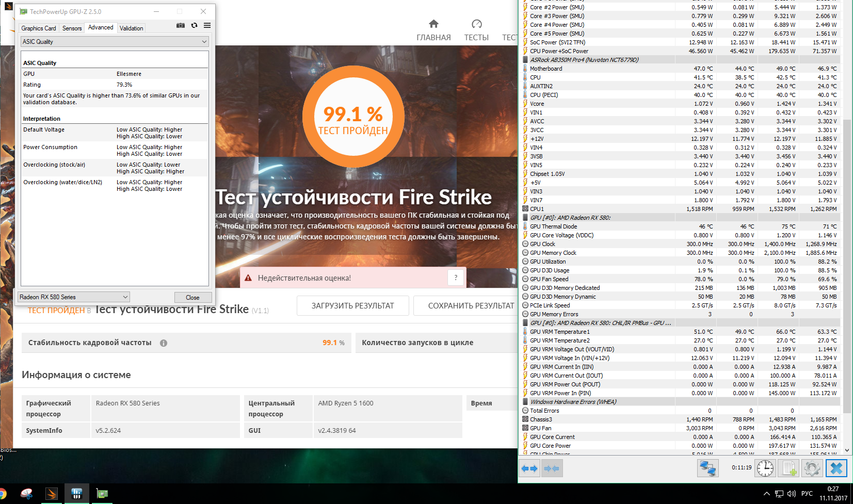Click the HWiNFO log file icon
The width and height of the screenshot is (853, 504).
788,468
